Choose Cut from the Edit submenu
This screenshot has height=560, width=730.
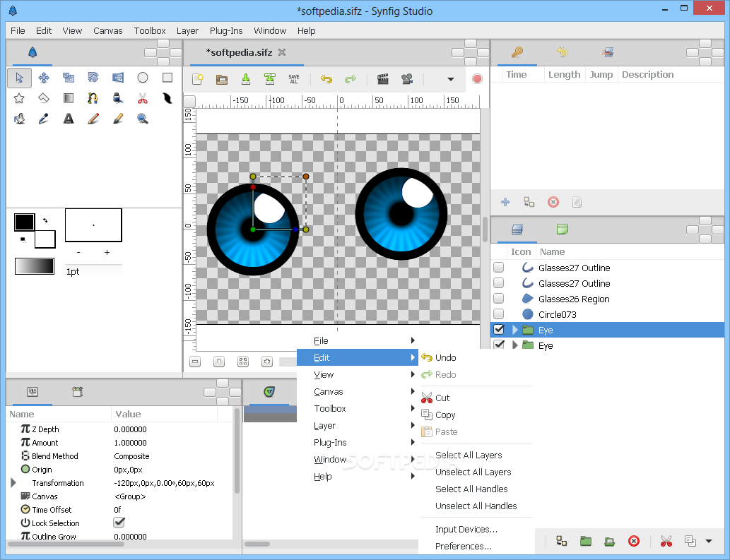(x=476, y=398)
